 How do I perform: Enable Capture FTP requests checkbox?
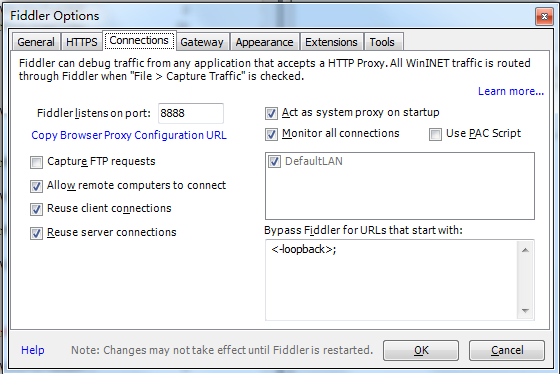[36, 162]
